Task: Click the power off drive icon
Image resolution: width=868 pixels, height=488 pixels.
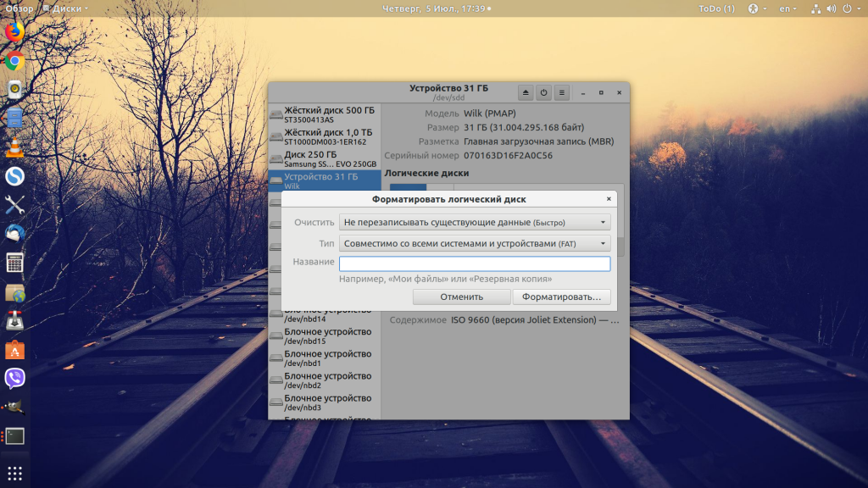Action: tap(543, 92)
